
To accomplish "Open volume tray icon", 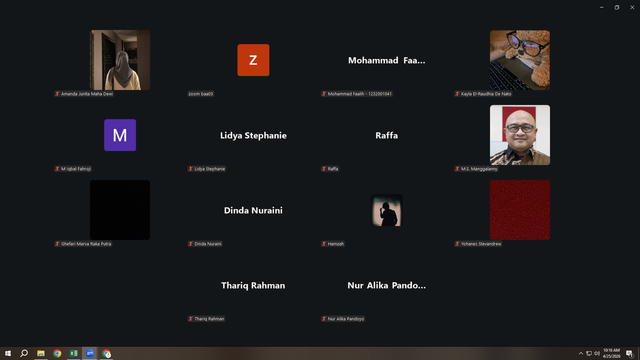I will coord(597,353).
